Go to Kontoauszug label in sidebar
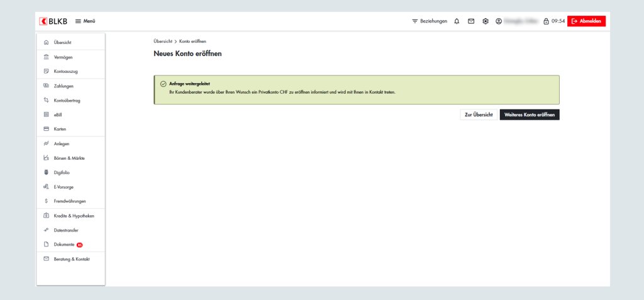644x300 pixels. pyautogui.click(x=65, y=71)
